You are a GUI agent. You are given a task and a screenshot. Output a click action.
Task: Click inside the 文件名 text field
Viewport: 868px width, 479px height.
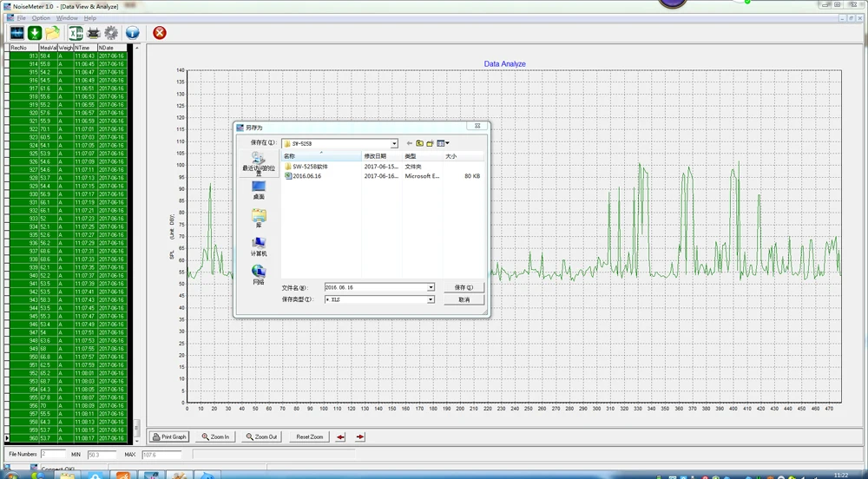click(x=375, y=287)
